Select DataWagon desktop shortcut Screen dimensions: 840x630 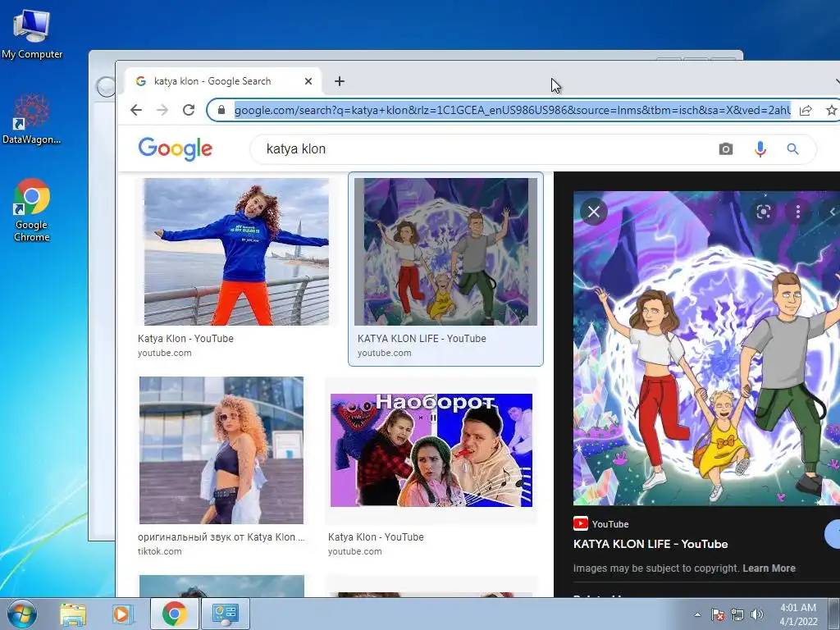(x=32, y=119)
